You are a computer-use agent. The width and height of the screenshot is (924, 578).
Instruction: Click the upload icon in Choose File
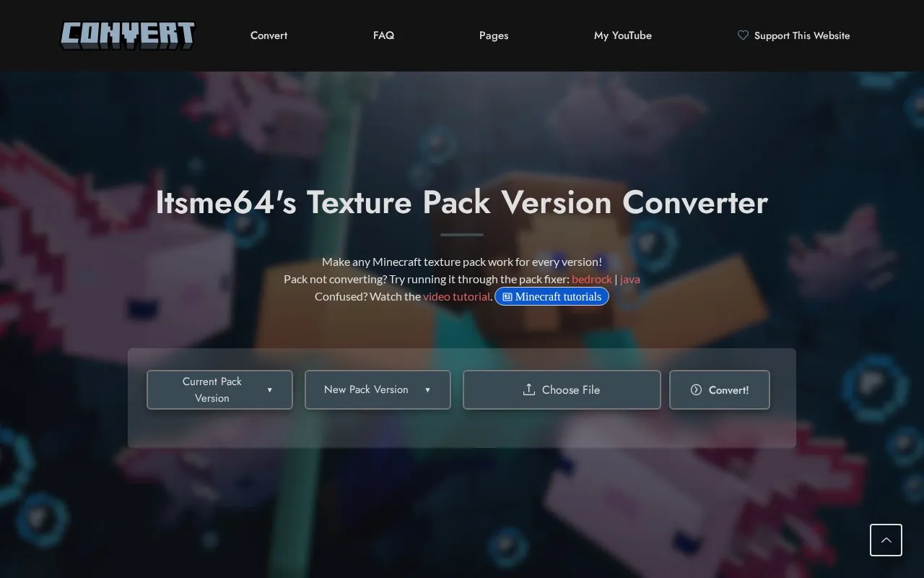tap(529, 389)
